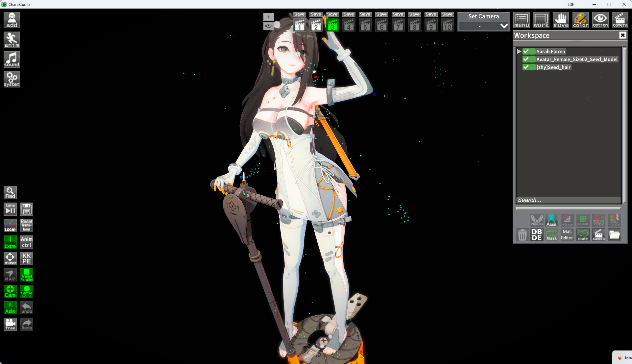Screen dimensions: 632x364
Task: Click the Find magnifier icon
Action: point(10,193)
